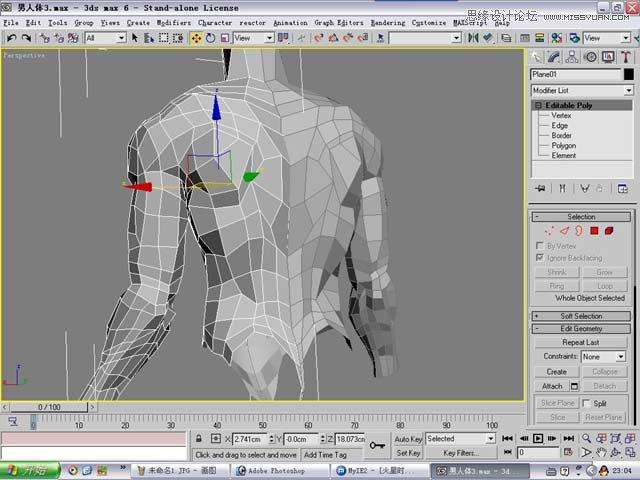
Task: Click the black object color swatch
Action: (628, 74)
